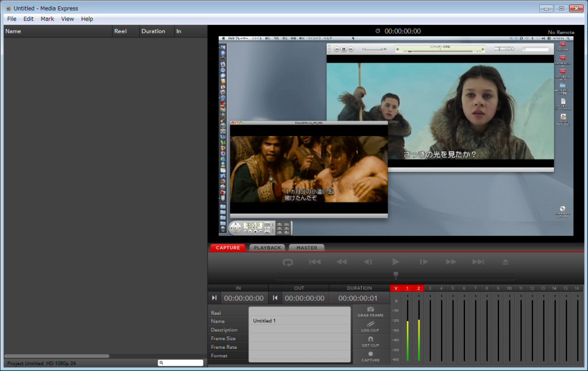
Task: Enable audio channel 16
Action: 577,288
